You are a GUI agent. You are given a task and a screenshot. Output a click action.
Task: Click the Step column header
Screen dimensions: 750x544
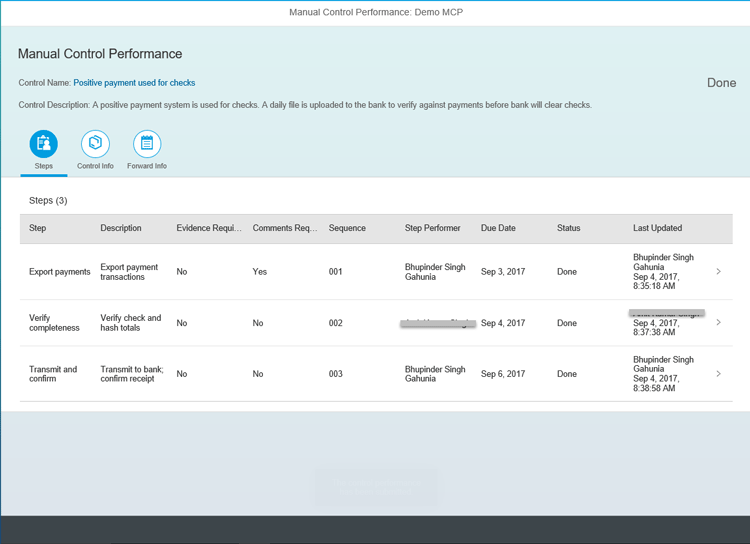pyautogui.click(x=38, y=228)
